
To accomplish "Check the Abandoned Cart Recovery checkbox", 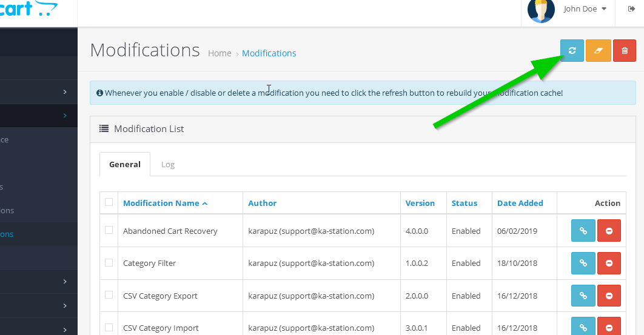I will pyautogui.click(x=109, y=230).
